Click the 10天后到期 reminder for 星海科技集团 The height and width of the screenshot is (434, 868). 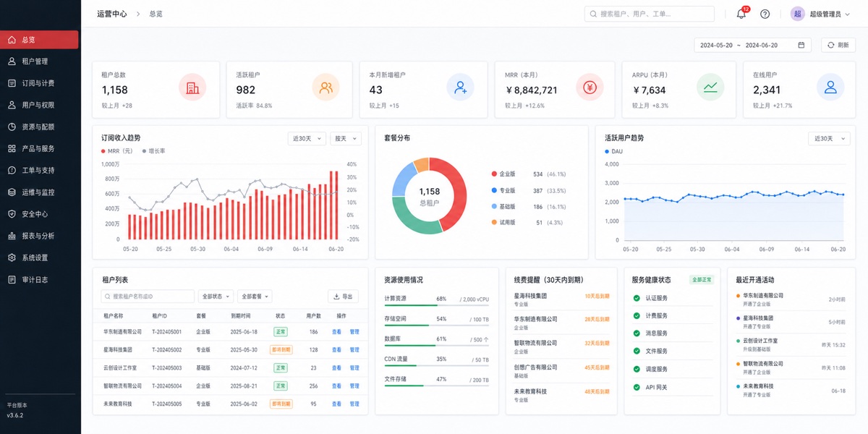[x=597, y=296]
